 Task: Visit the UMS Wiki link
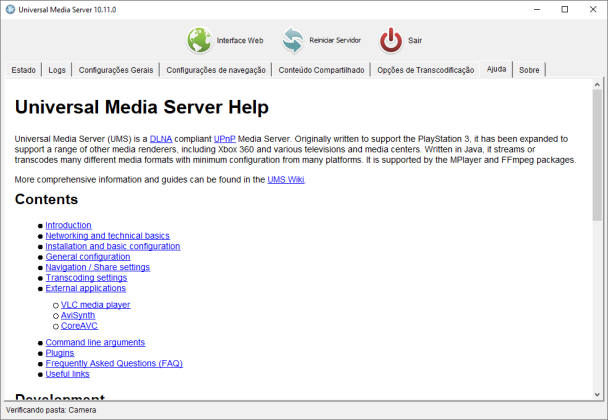click(x=285, y=179)
